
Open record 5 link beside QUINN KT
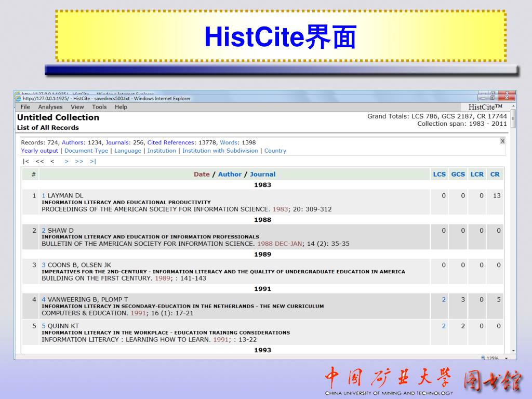(44, 326)
